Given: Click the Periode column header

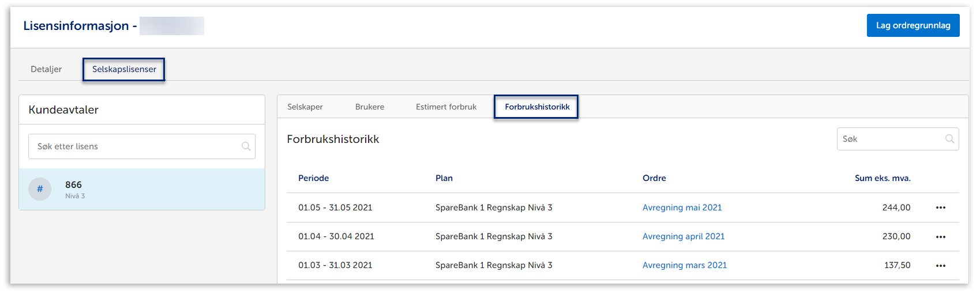Looking at the screenshot, I should 313,178.
